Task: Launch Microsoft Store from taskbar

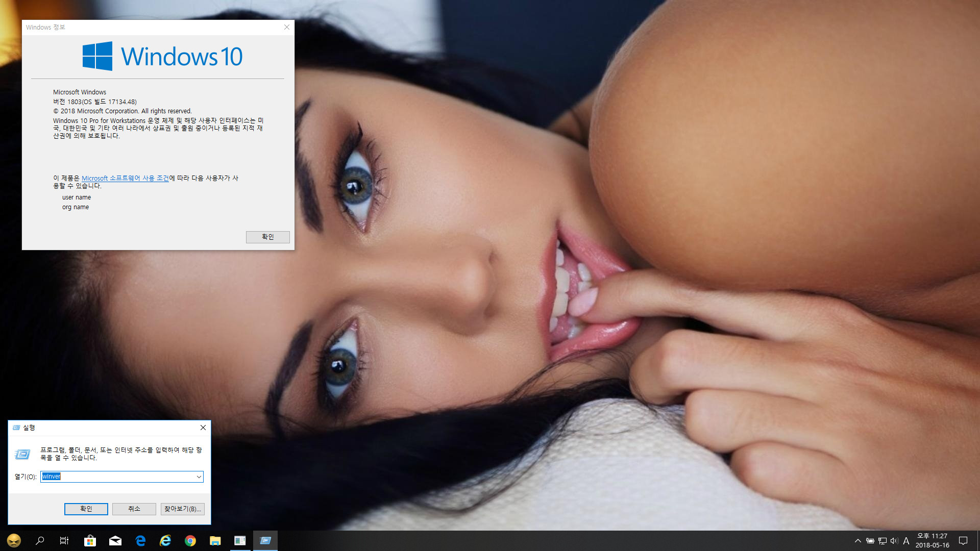Action: (90, 541)
